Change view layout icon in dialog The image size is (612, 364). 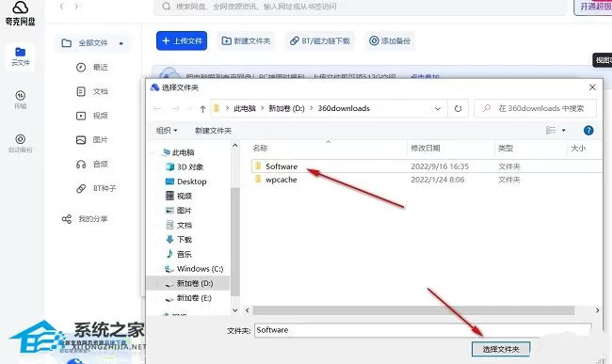coord(551,130)
